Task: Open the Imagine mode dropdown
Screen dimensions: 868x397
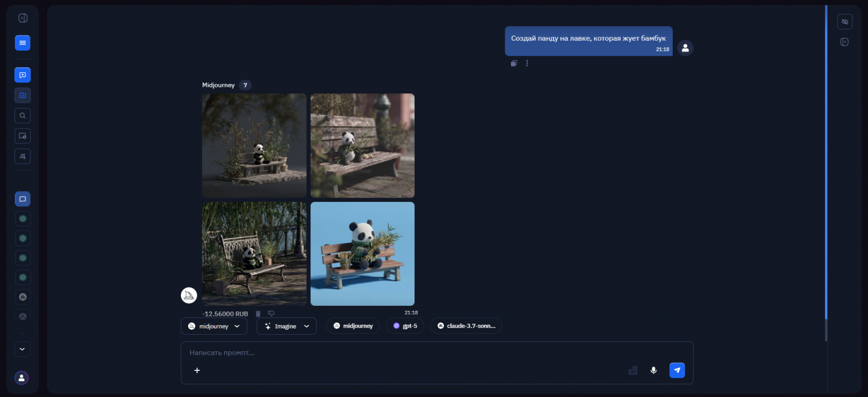Action: (x=286, y=326)
